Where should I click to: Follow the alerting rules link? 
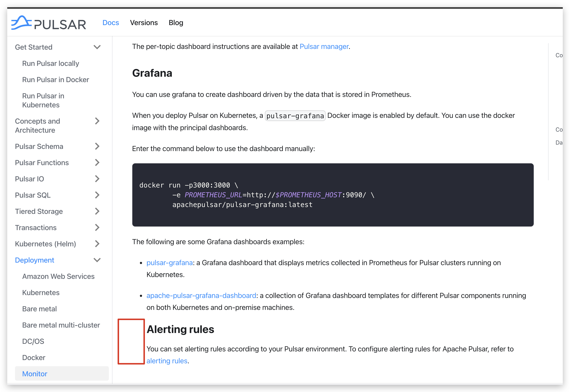(x=167, y=361)
